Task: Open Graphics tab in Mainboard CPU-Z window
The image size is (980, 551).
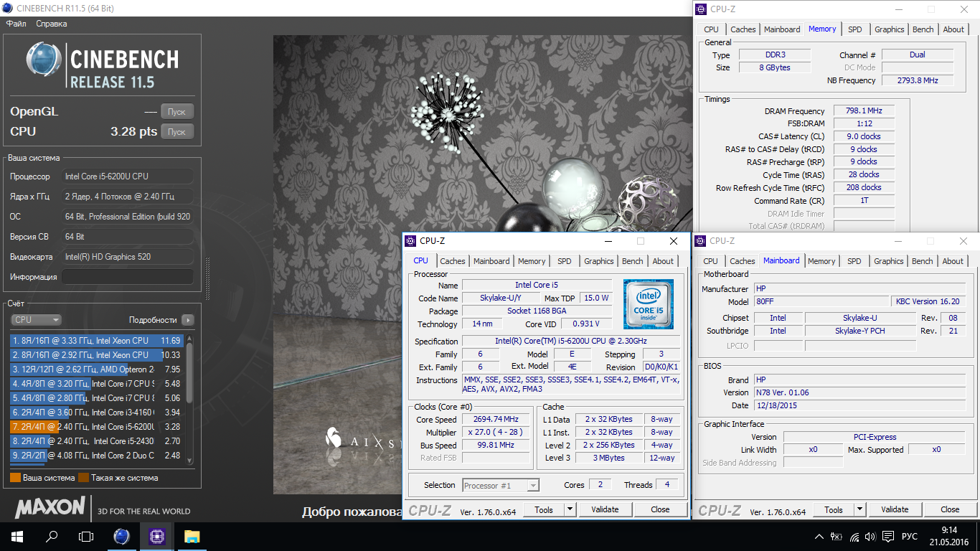Action: point(889,261)
